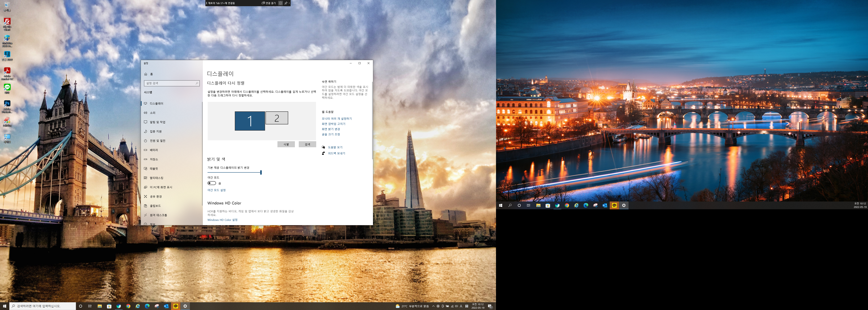This screenshot has width=868, height=310.
Task: Open Windows HD Color 설정 link
Action: click(222, 220)
